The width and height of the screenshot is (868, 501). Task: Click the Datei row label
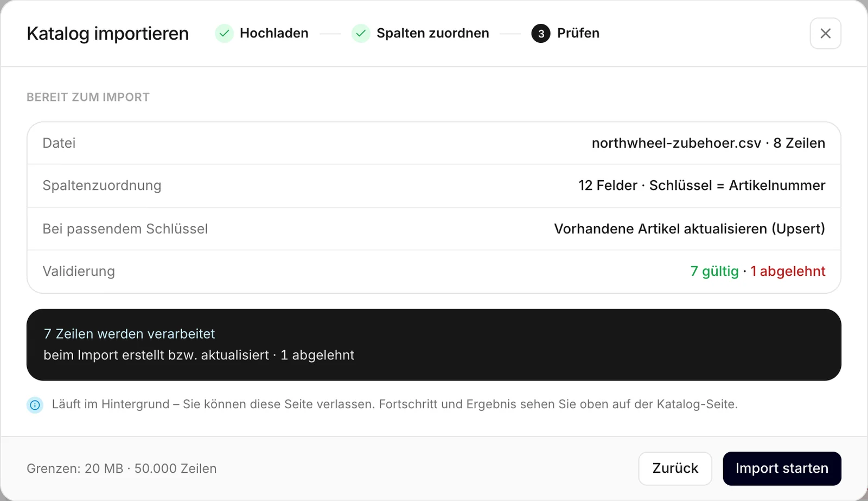point(59,143)
